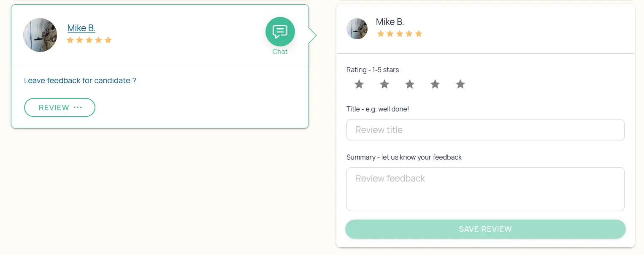
Task: Click the orange star rating in the review panel header
Action: [x=399, y=34]
